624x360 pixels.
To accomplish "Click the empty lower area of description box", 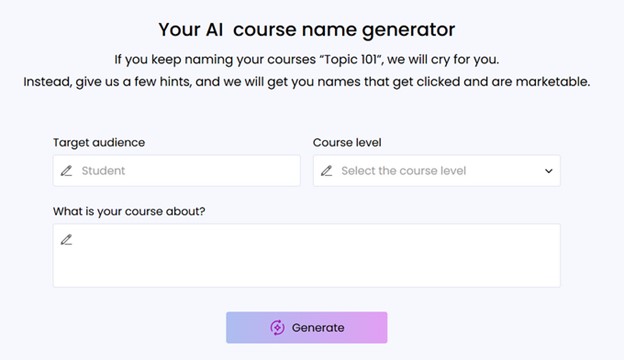I will [x=306, y=272].
